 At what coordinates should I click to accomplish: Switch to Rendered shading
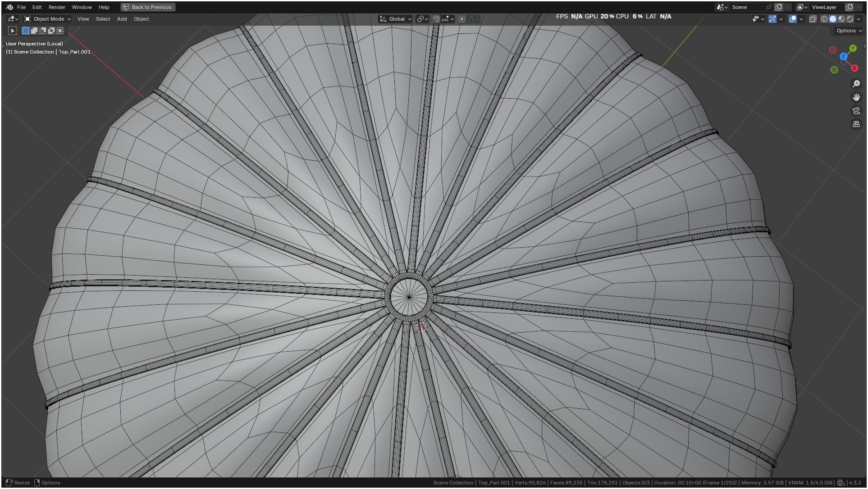(850, 19)
